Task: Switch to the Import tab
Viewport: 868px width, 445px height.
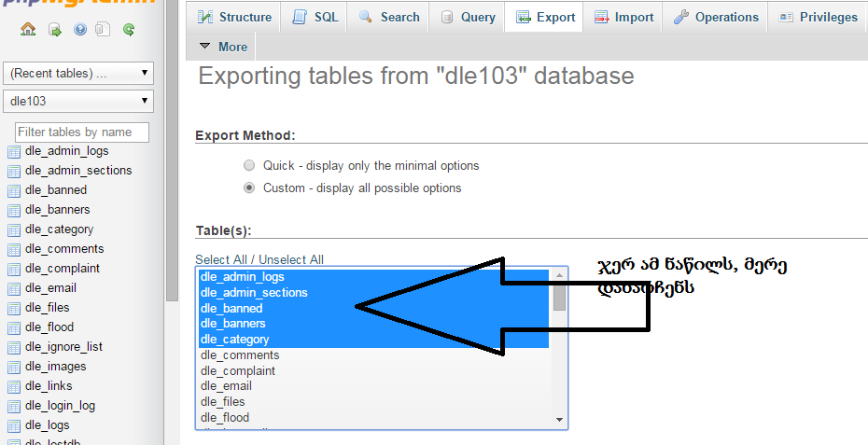Action: click(624, 17)
